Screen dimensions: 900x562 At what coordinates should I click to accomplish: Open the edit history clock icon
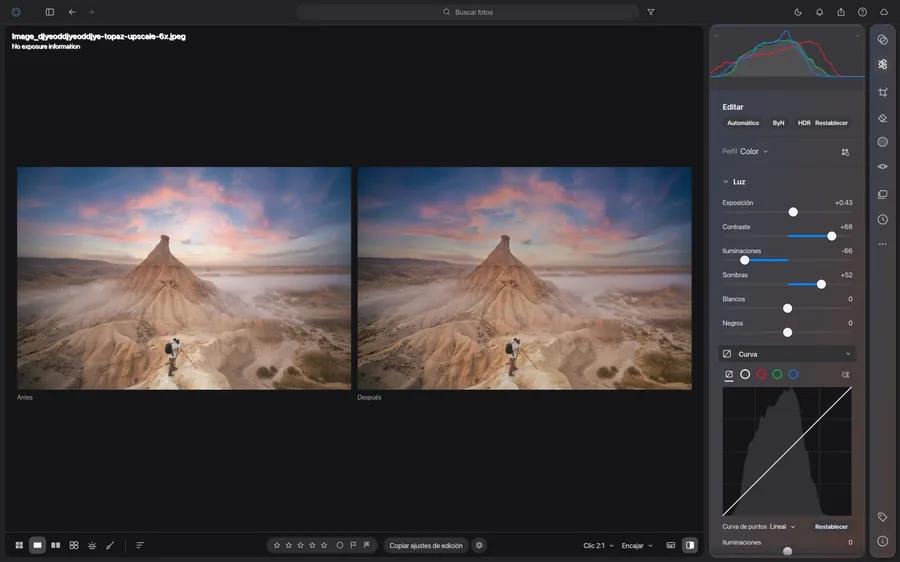883,219
